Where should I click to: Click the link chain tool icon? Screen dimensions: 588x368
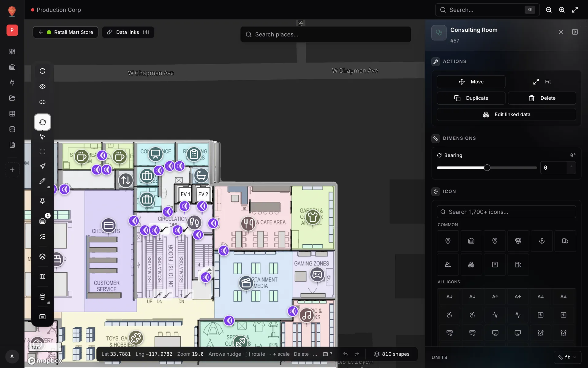(42, 102)
